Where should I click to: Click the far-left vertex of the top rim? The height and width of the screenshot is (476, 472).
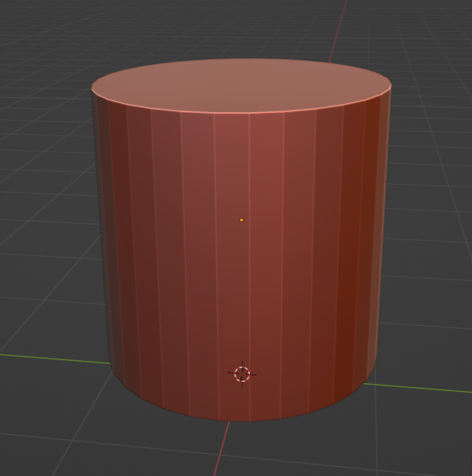(92, 89)
